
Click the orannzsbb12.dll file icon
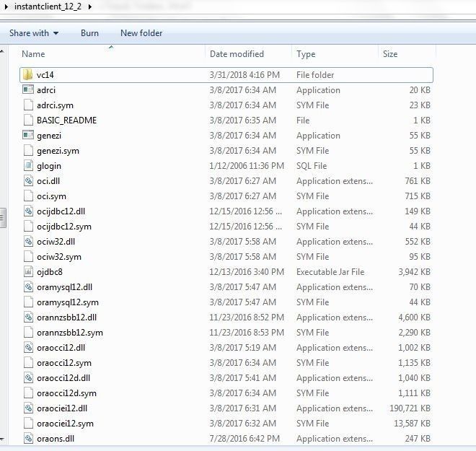[28, 318]
